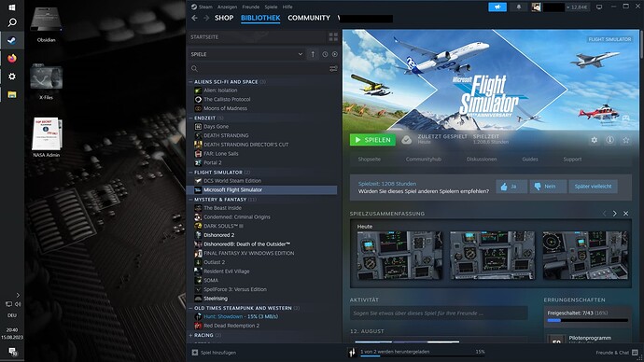Switch to the SHOP tab
The image size is (644, 362).
224,18
